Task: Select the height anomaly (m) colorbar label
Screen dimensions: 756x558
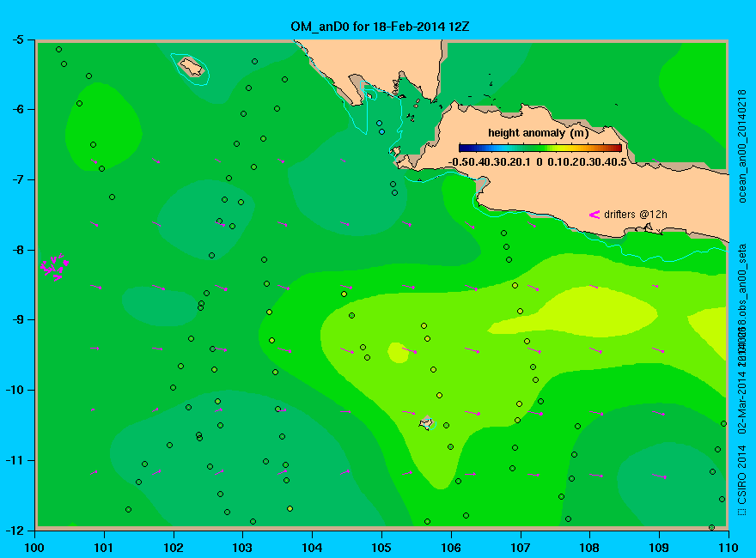Action: pos(538,133)
